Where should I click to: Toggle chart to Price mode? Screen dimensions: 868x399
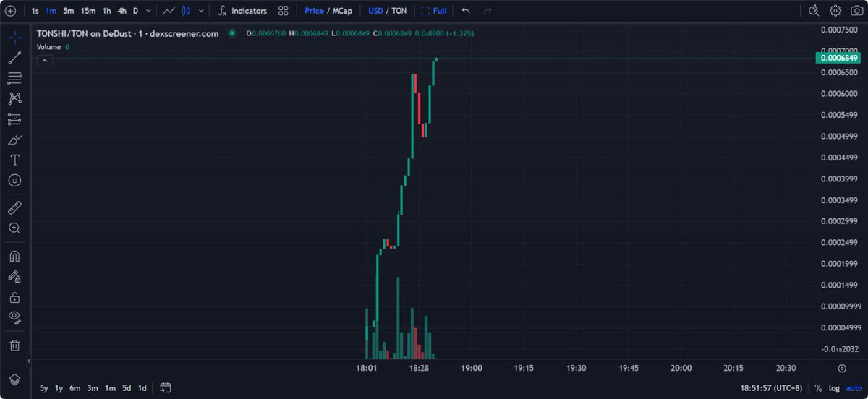[x=314, y=11]
